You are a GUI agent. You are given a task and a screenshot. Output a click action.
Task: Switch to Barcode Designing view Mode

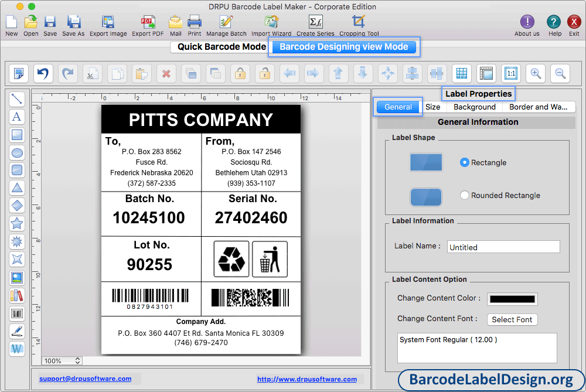pos(344,47)
